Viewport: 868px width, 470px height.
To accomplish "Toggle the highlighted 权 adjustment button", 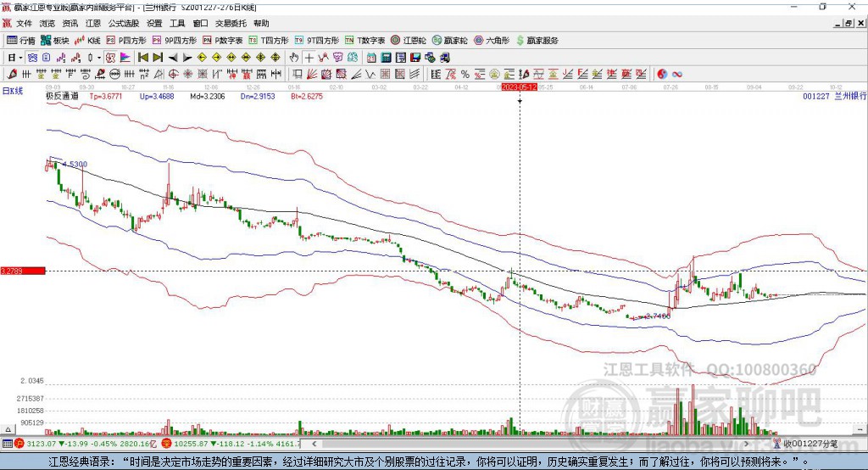I will click(111, 58).
